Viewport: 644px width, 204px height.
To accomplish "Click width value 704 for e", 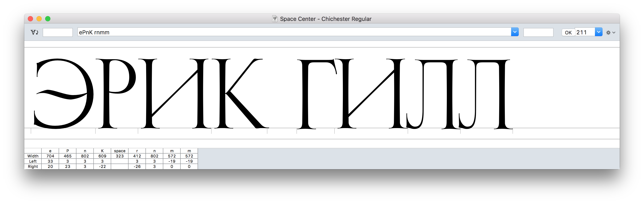I will [x=50, y=156].
